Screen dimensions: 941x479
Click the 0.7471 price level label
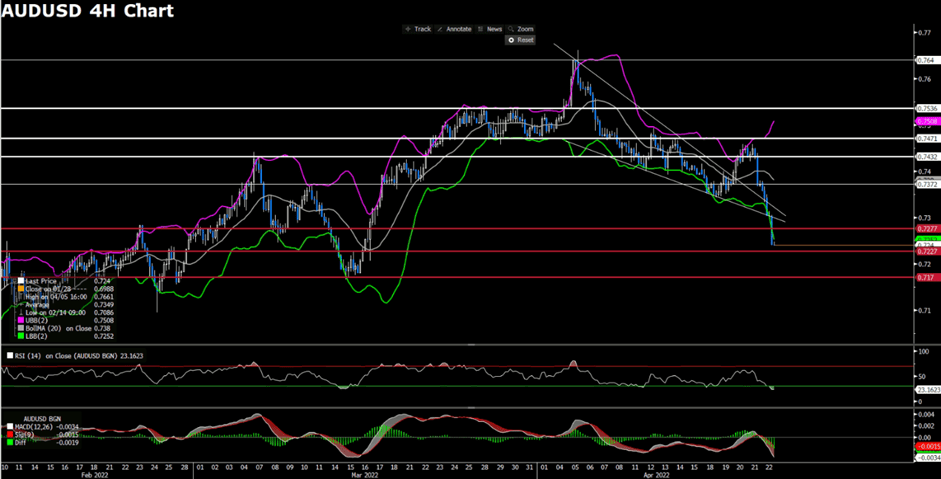[x=927, y=139]
